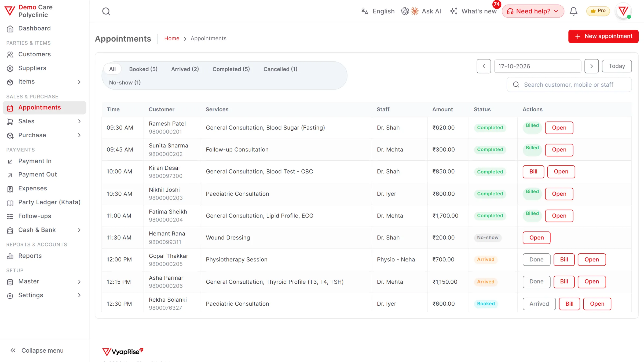Click the Ask AI sparkle icon
Image resolution: width=644 pixels, height=362 pixels.
(x=415, y=11)
